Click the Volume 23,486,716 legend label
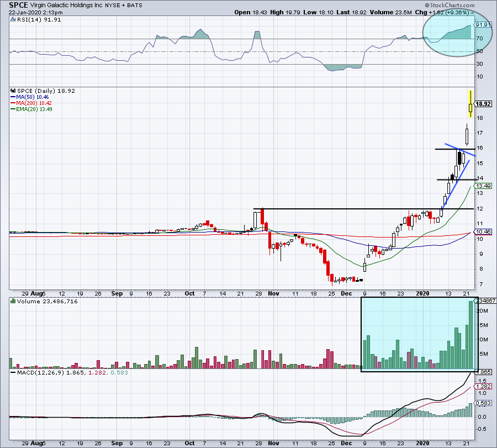The width and height of the screenshot is (497, 448). pyautogui.click(x=47, y=301)
